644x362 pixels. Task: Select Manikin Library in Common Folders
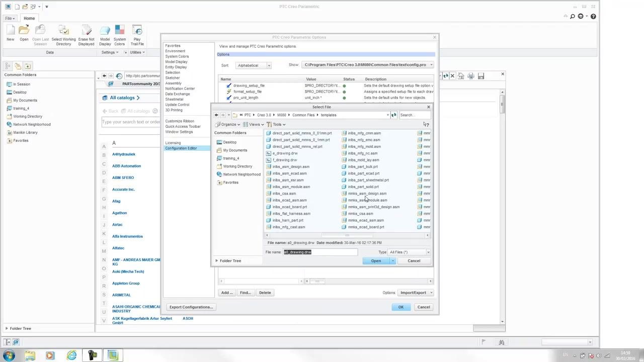pyautogui.click(x=25, y=132)
